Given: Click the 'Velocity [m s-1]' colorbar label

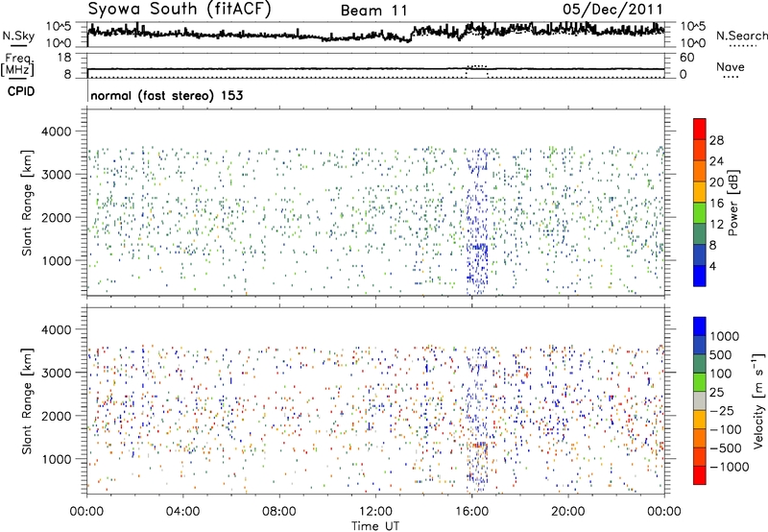Looking at the screenshot, I should click(x=759, y=400).
